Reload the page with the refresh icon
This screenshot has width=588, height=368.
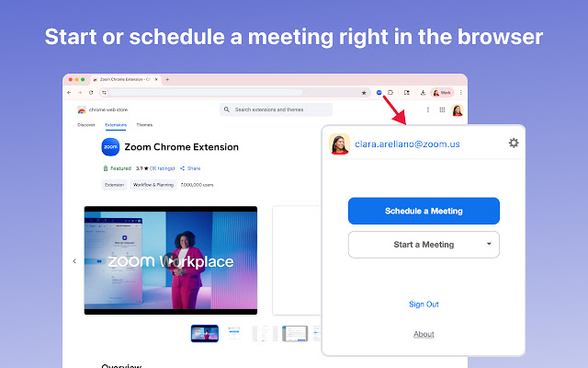[91, 92]
